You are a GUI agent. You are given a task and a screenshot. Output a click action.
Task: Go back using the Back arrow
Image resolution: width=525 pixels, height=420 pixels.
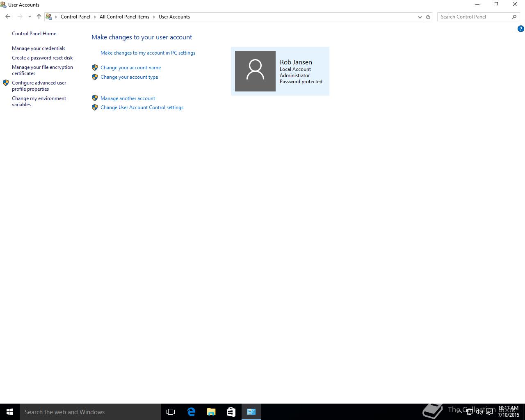click(x=8, y=17)
